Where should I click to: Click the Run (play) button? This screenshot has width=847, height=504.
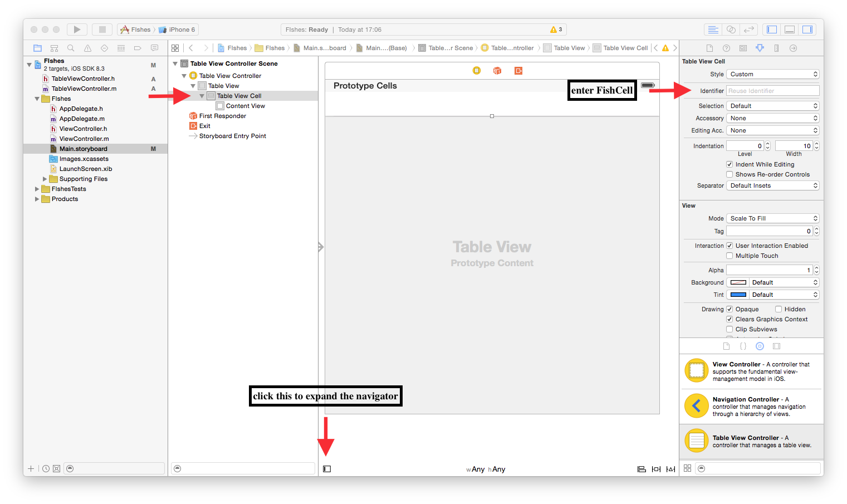click(77, 30)
